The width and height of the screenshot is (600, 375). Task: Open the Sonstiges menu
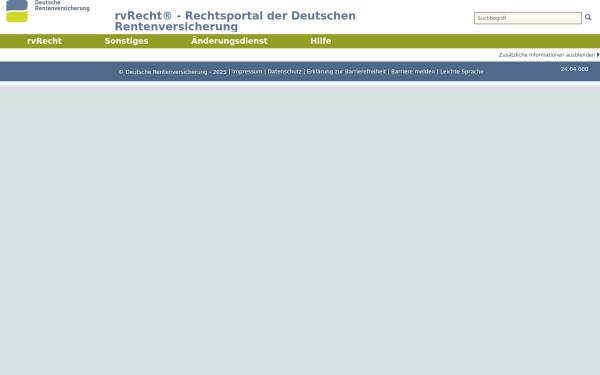click(126, 41)
